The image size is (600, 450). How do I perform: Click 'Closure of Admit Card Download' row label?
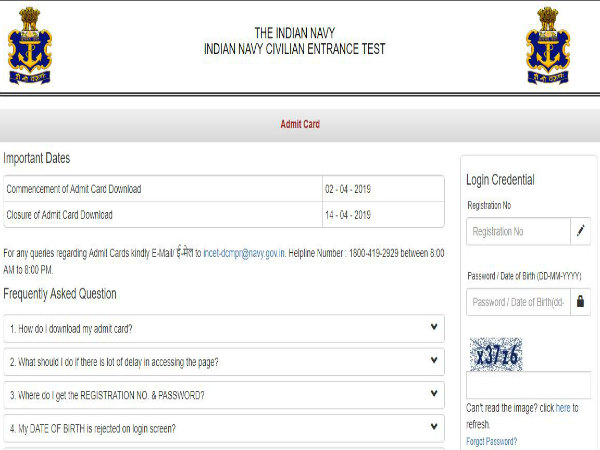tap(59, 215)
